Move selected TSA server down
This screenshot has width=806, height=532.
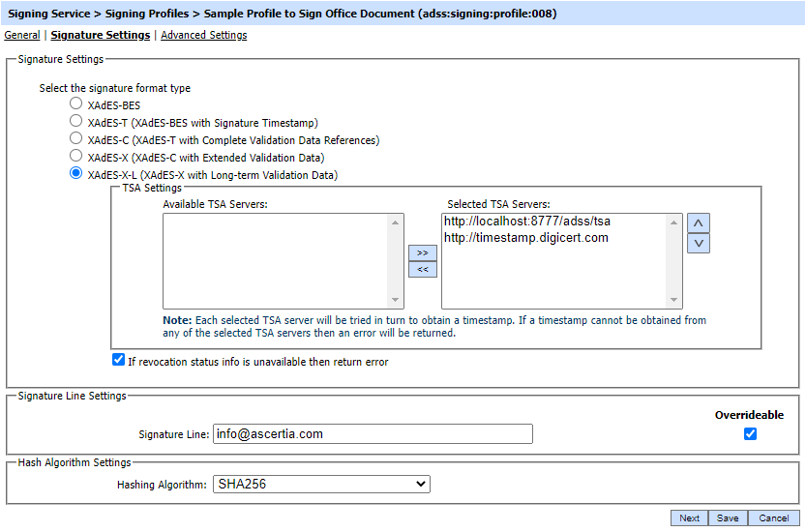(698, 243)
